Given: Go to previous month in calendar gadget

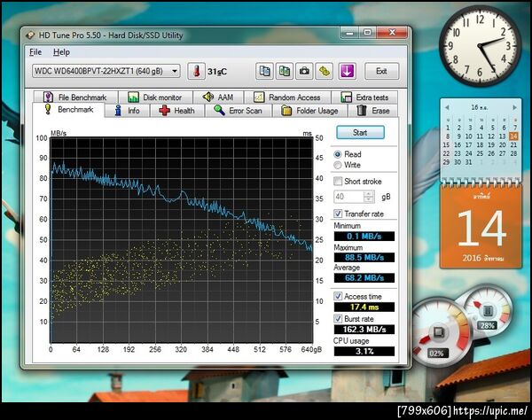Looking at the screenshot, I should click(448, 107).
